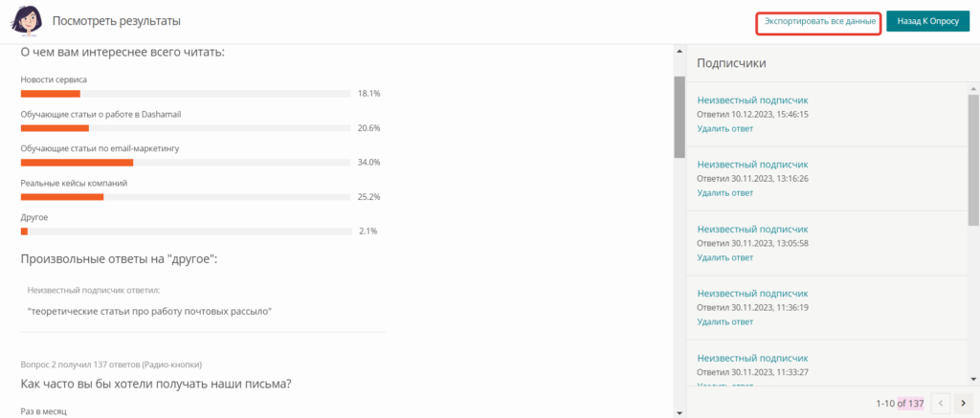Delete the answer given at 11:36:19
The height and width of the screenshot is (418, 980).
click(x=725, y=321)
